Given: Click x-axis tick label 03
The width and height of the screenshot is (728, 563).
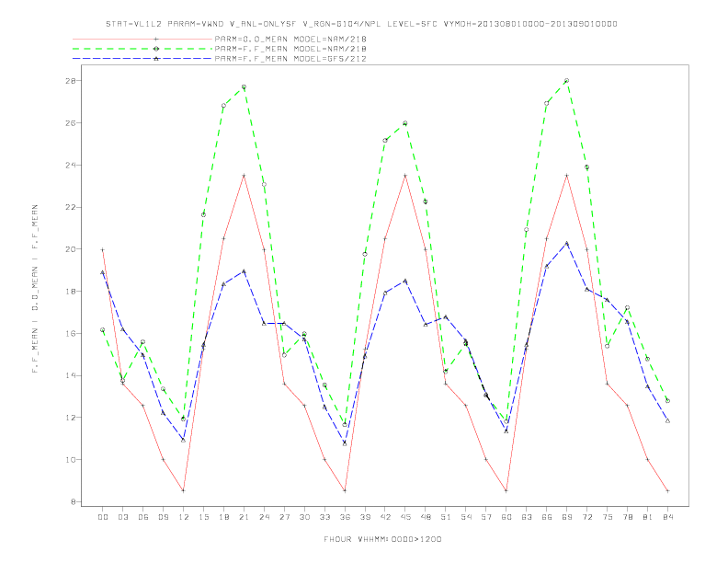Looking at the screenshot, I should (122, 517).
